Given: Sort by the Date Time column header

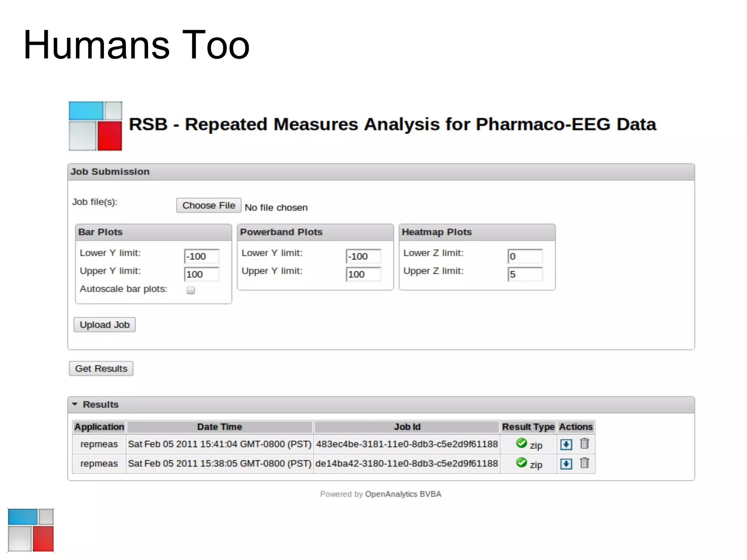Looking at the screenshot, I should [219, 427].
